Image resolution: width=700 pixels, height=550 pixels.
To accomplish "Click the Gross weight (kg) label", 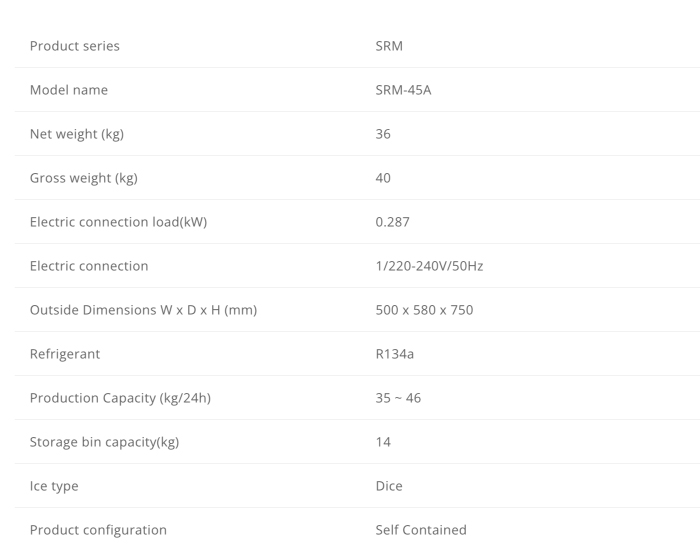I will tap(84, 178).
